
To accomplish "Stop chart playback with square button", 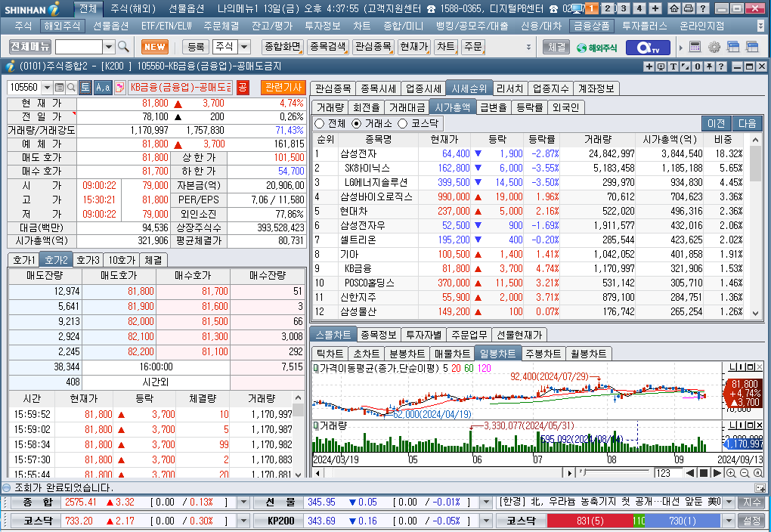I will click(704, 473).
